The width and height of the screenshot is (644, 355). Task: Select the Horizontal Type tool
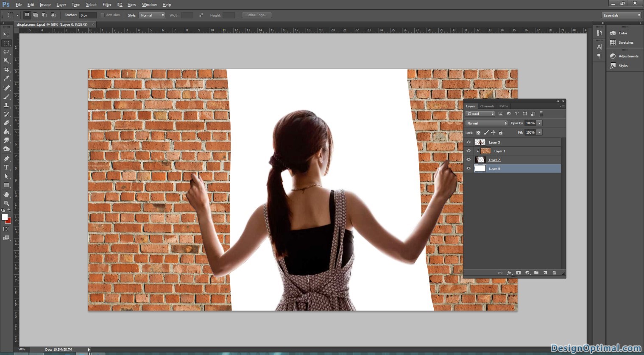(x=6, y=168)
